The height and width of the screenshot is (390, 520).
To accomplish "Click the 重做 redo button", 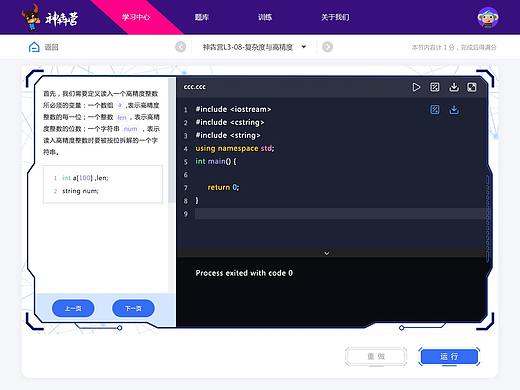I will point(376,356).
